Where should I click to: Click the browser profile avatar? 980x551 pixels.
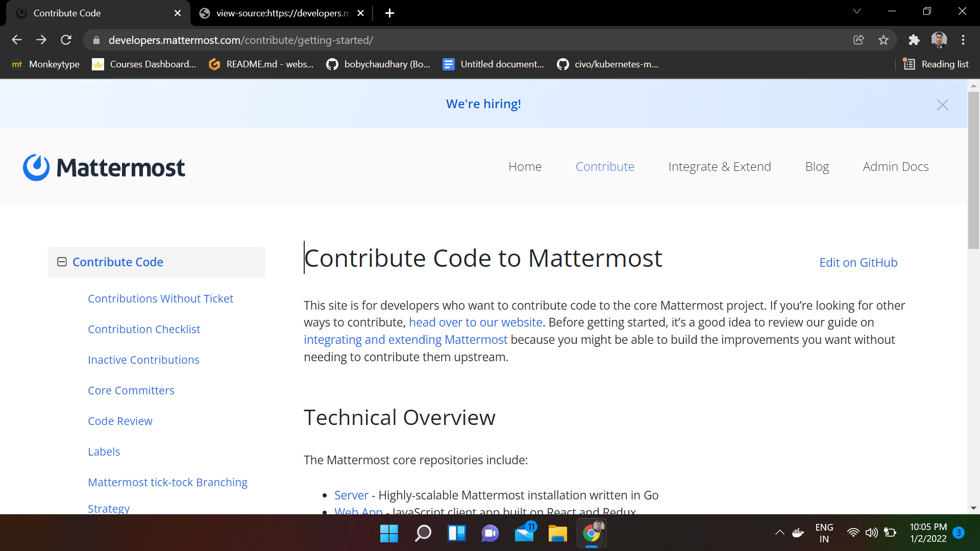click(940, 40)
